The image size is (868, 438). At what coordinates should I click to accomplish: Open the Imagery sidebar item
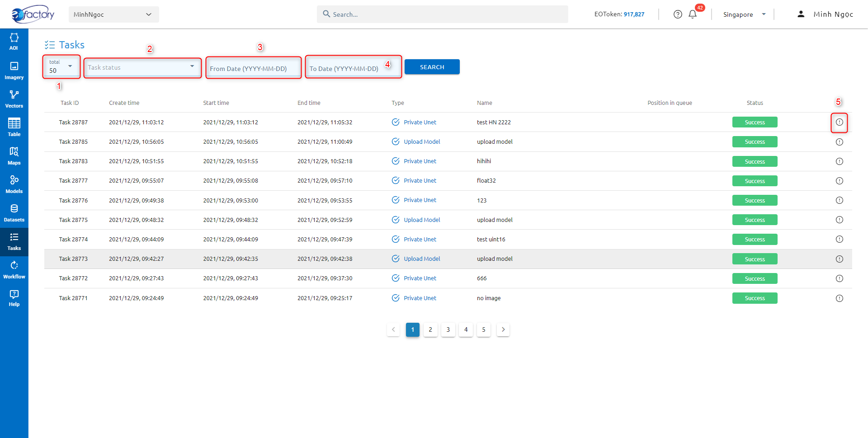(x=14, y=71)
